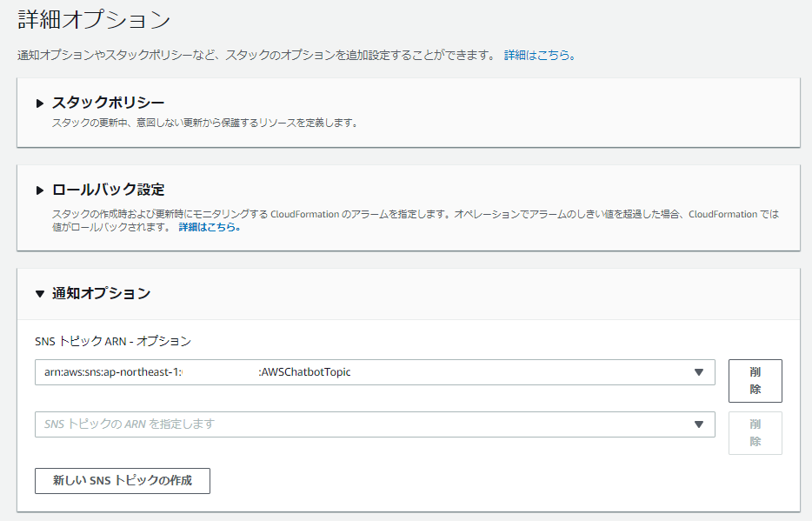The height and width of the screenshot is (521, 812).
Task: Expand the スタックポリシー section triangle
Action: 40,104
